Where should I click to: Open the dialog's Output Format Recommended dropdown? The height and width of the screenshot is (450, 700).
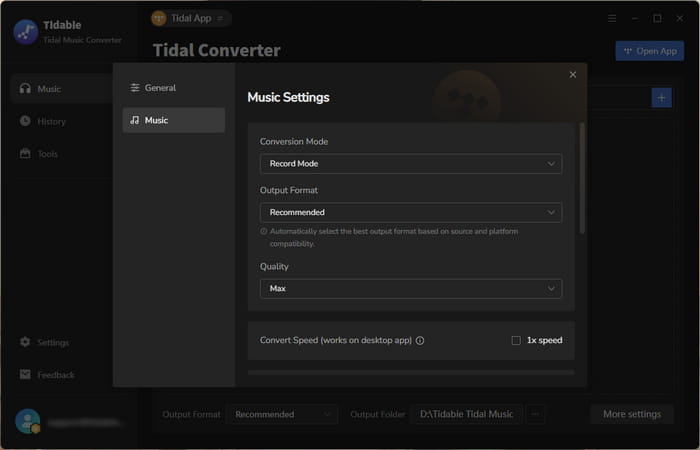click(x=411, y=212)
